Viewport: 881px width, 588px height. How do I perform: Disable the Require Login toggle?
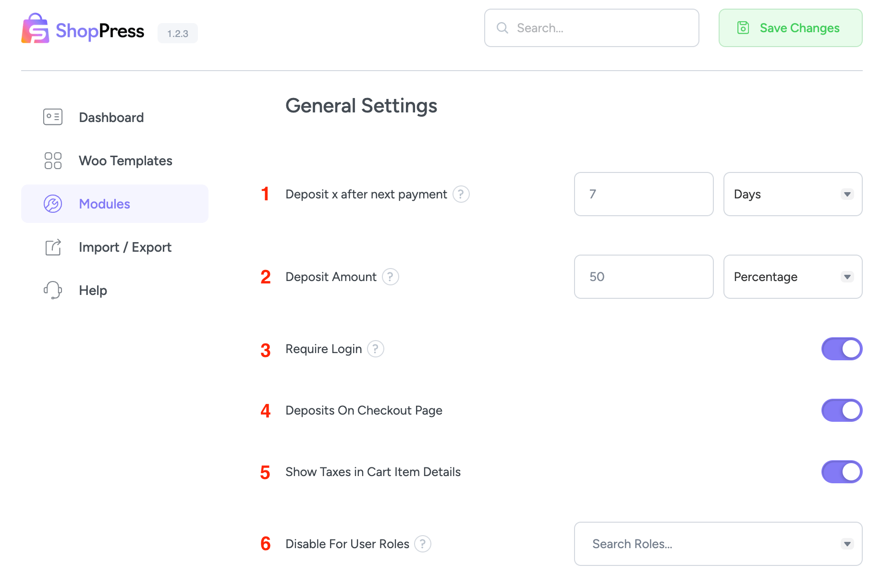pyautogui.click(x=842, y=349)
